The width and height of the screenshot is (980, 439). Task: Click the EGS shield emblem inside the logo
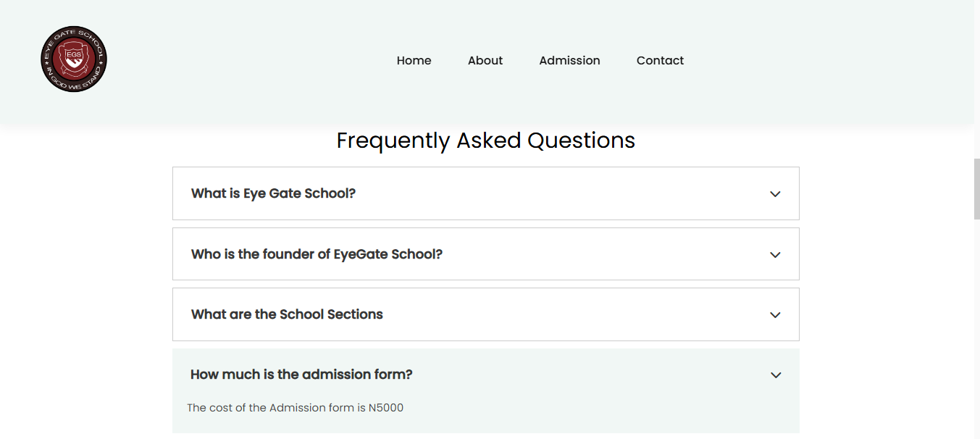pos(74,59)
